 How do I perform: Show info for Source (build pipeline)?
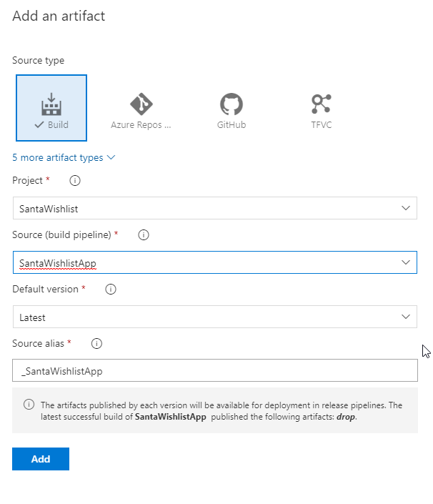click(144, 234)
